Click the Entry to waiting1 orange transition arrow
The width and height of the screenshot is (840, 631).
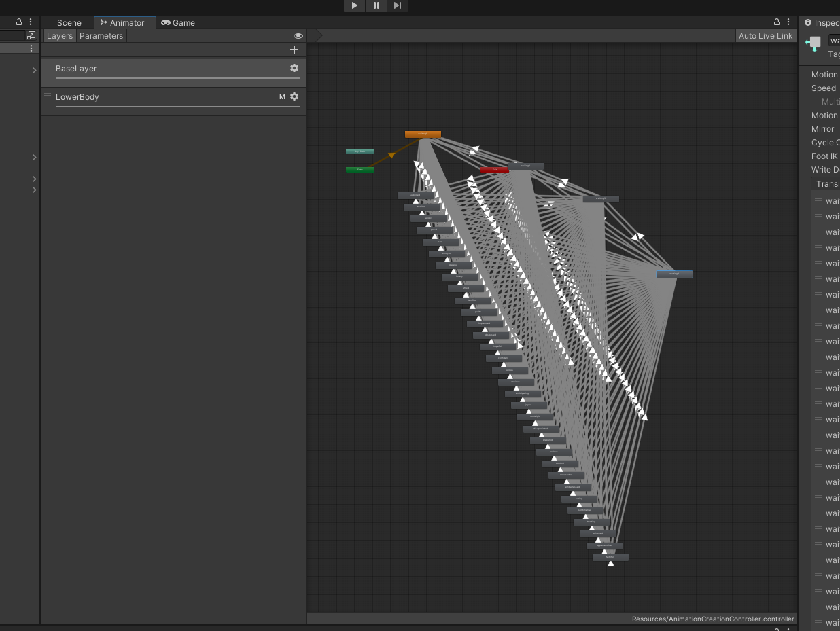391,156
